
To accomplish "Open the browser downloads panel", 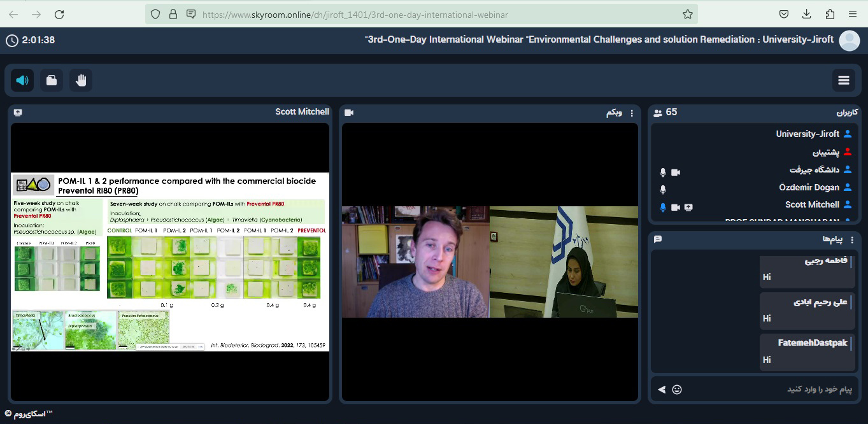I will tap(807, 14).
